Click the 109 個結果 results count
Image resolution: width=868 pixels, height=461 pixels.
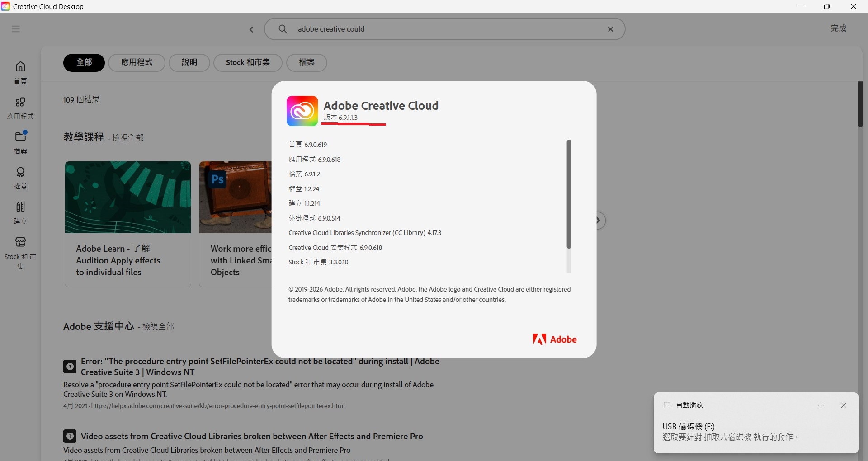[81, 99]
